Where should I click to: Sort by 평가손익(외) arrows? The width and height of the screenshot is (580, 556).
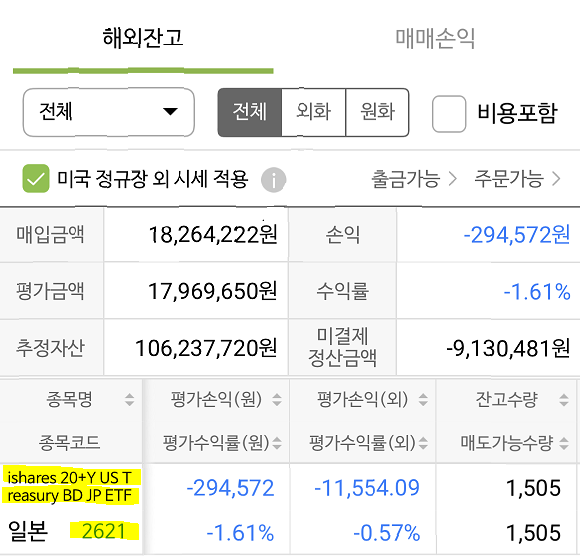pos(423,400)
